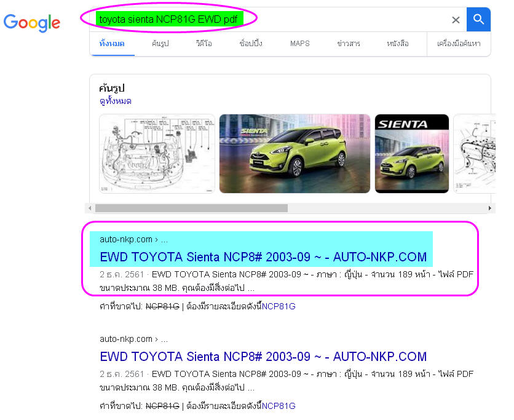Image resolution: width=514 pixels, height=420 pixels.
Task: Click the image carousel left scroll arrow
Action: tap(90, 208)
